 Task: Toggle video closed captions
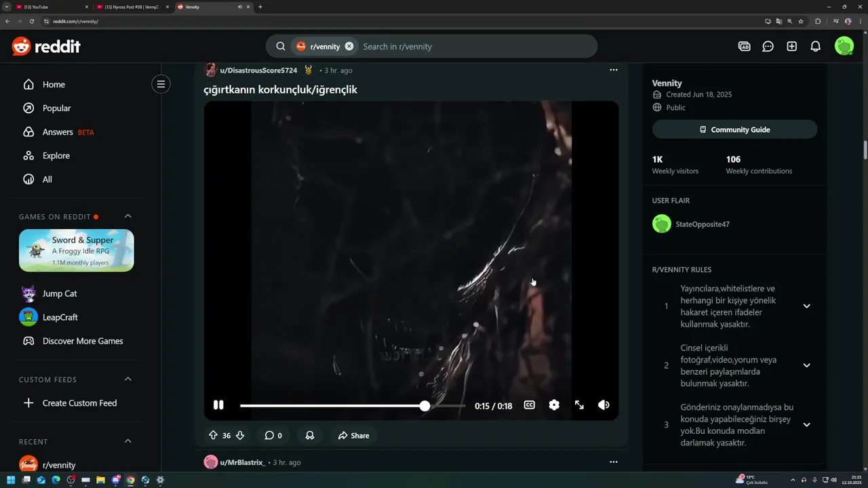point(529,405)
